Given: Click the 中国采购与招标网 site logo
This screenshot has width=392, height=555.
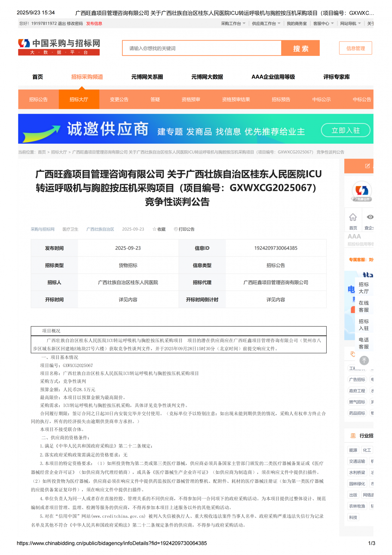Looking at the screenshot, I should 59,47.
